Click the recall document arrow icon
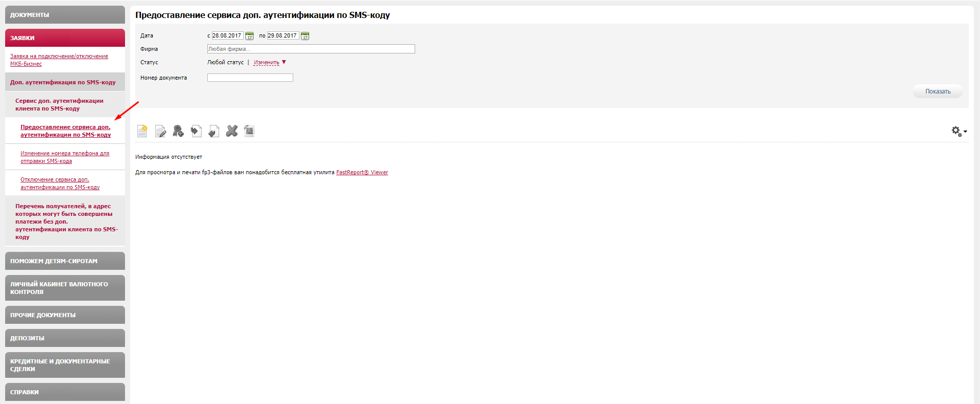This screenshot has width=980, height=404. 214,131
